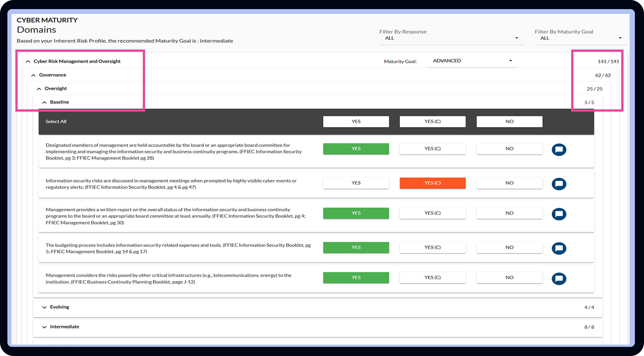Collapse the Baseline section chevron
Image resolution: width=644 pixels, height=356 pixels.
pyautogui.click(x=44, y=102)
